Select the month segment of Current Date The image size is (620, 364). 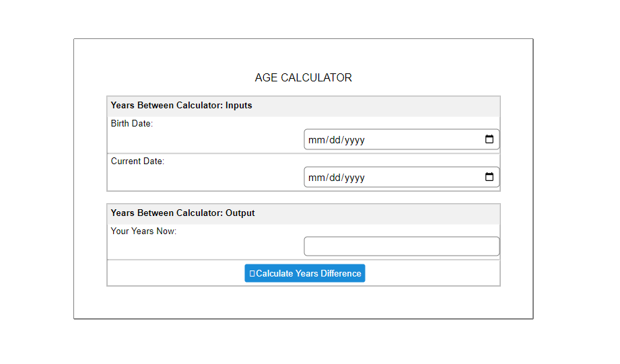[316, 178]
